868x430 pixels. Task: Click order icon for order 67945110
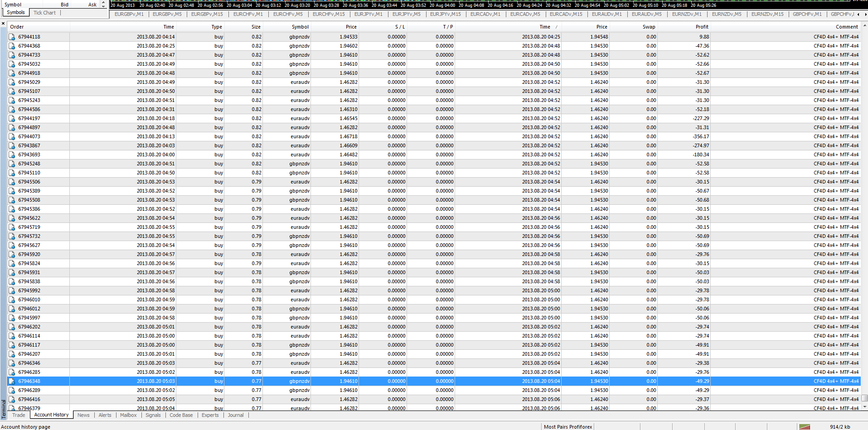pyautogui.click(x=12, y=173)
